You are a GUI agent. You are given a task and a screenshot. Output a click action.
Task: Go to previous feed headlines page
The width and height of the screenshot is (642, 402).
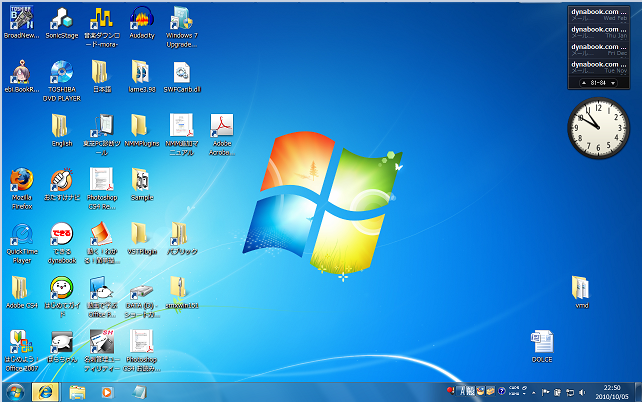point(584,83)
